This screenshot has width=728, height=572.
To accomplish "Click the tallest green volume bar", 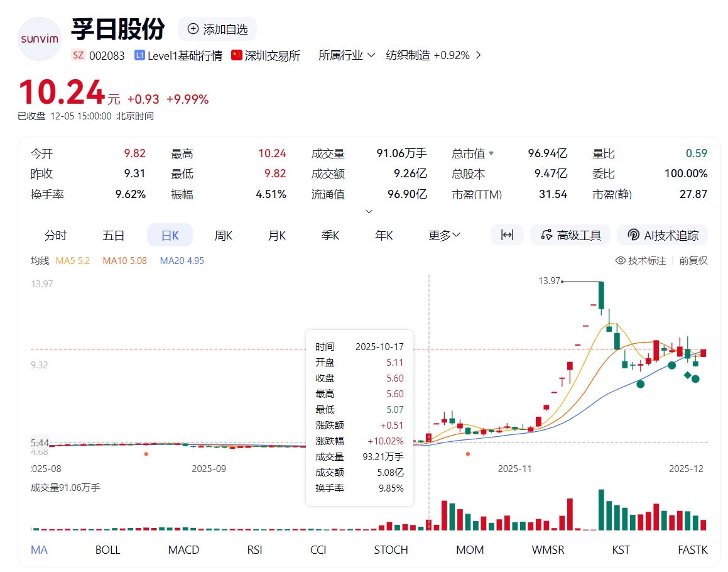I will pyautogui.click(x=601, y=510).
